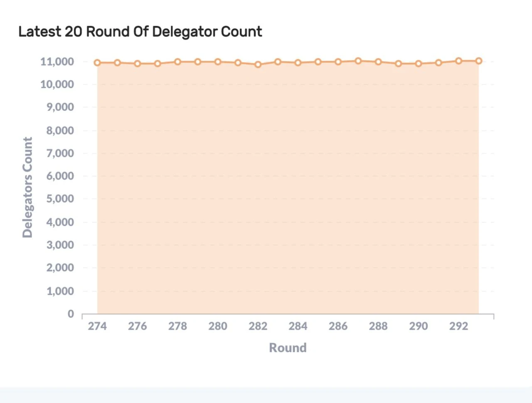Viewport: 532px width, 403px height.
Task: Click the data point for round 276
Action: point(138,64)
